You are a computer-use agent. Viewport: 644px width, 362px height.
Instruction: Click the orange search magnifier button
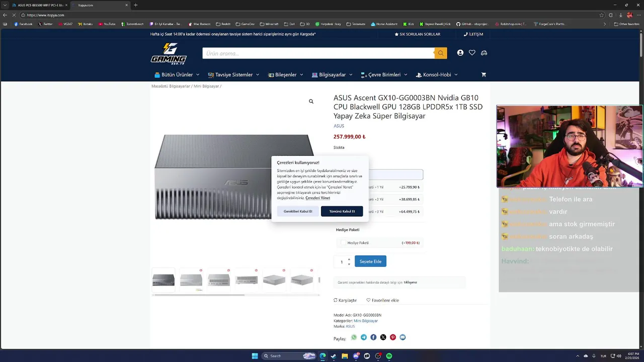point(441,53)
